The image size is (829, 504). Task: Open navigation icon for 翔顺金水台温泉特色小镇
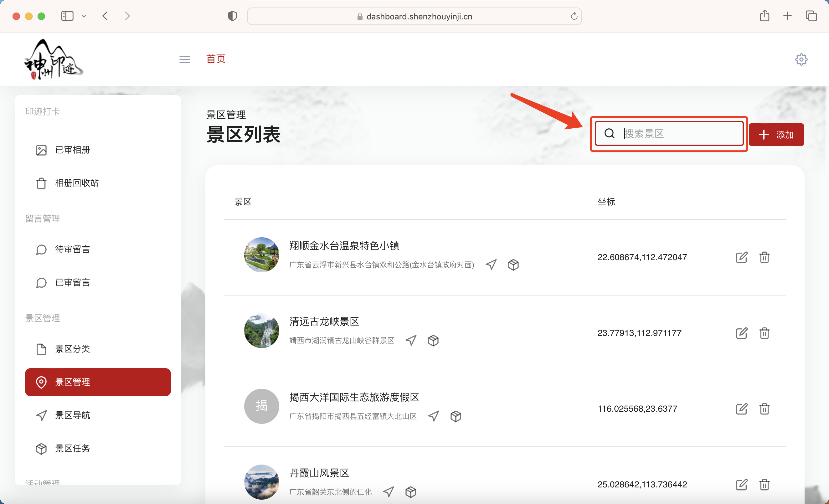coord(491,265)
